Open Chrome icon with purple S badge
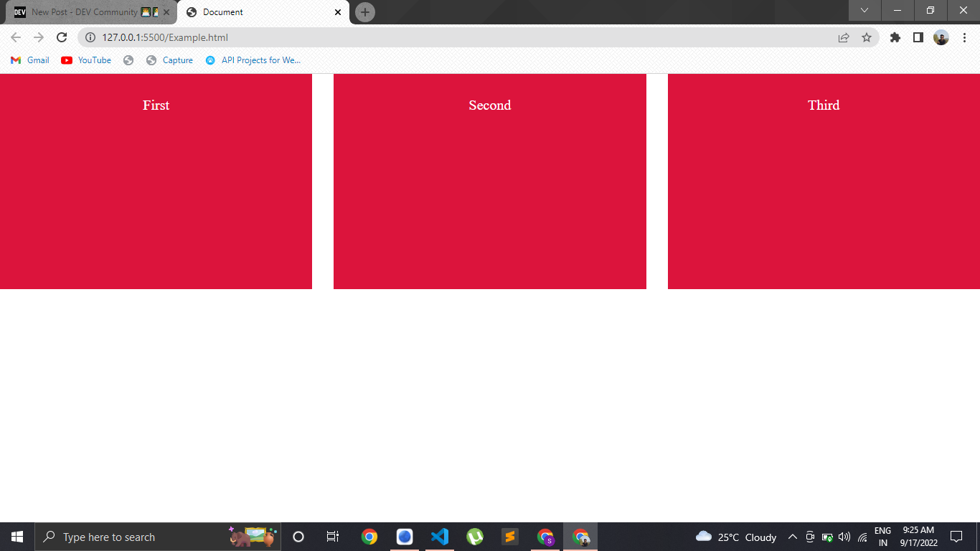Image resolution: width=980 pixels, height=551 pixels. coord(545,537)
